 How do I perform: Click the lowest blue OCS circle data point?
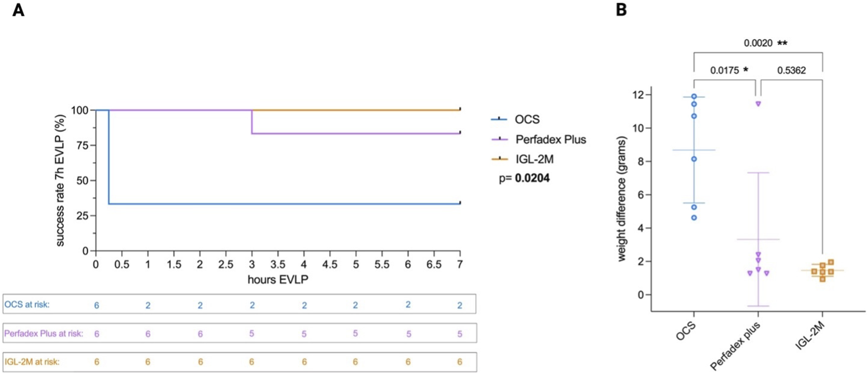[694, 218]
